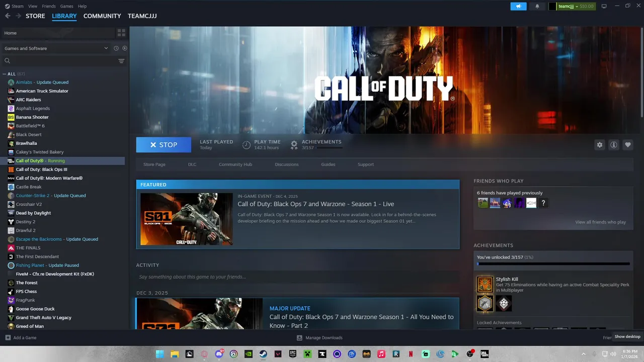Go back with the navigation arrow
644x362 pixels.
(8, 16)
